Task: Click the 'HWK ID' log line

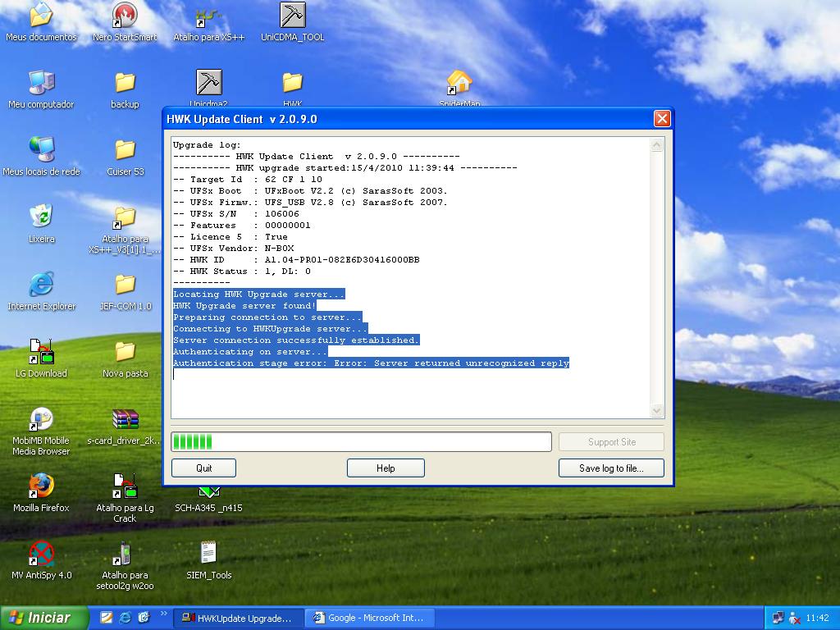Action: click(296, 260)
